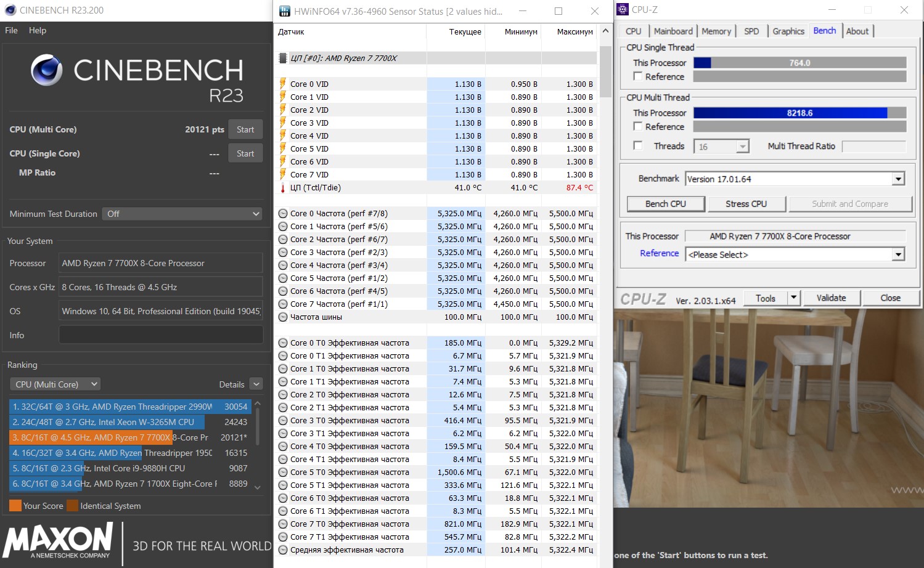Click the clock icon beside Core 0 Частота

283,214
